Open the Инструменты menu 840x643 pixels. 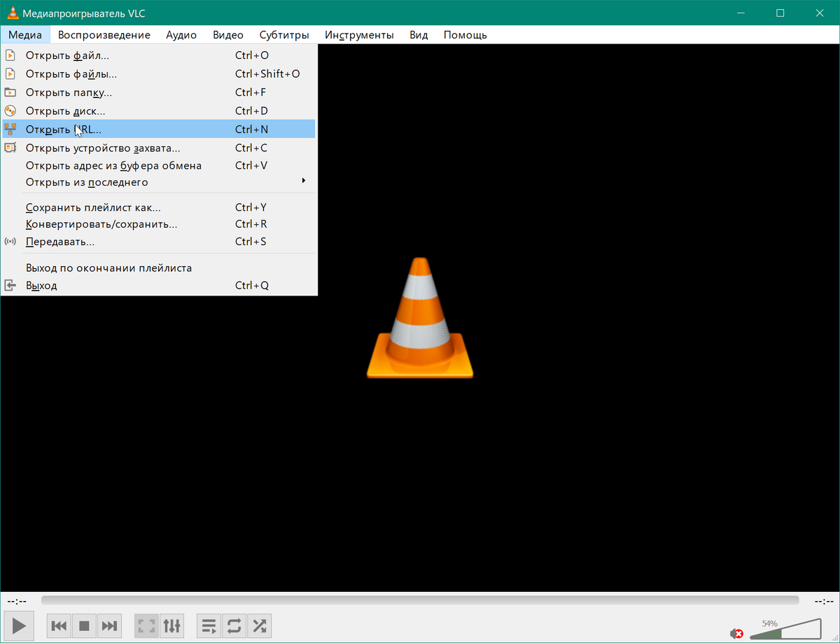click(359, 35)
